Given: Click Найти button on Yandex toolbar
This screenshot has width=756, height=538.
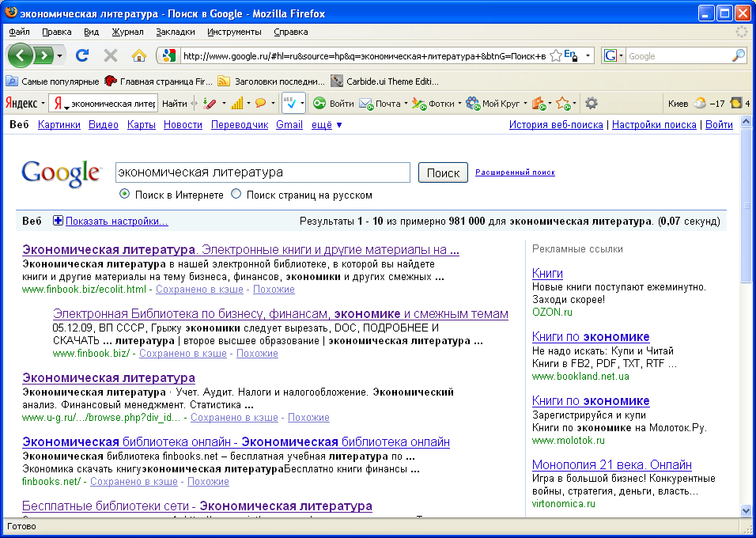Looking at the screenshot, I should (174, 104).
